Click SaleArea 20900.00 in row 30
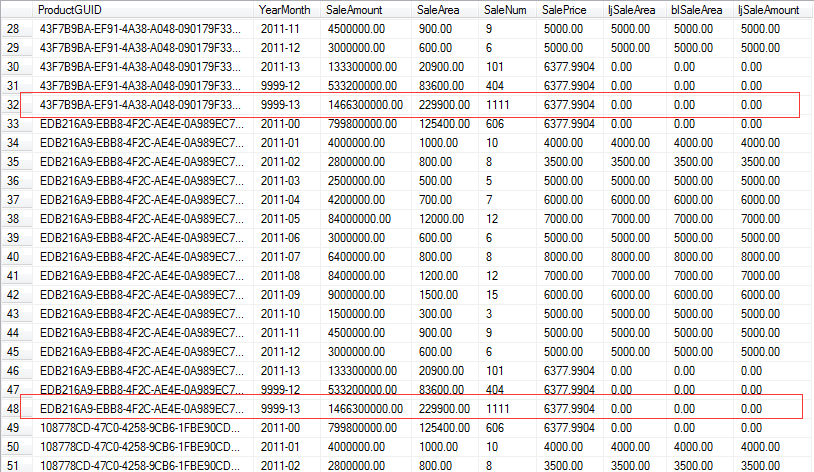This screenshot has width=814, height=472. (x=441, y=67)
